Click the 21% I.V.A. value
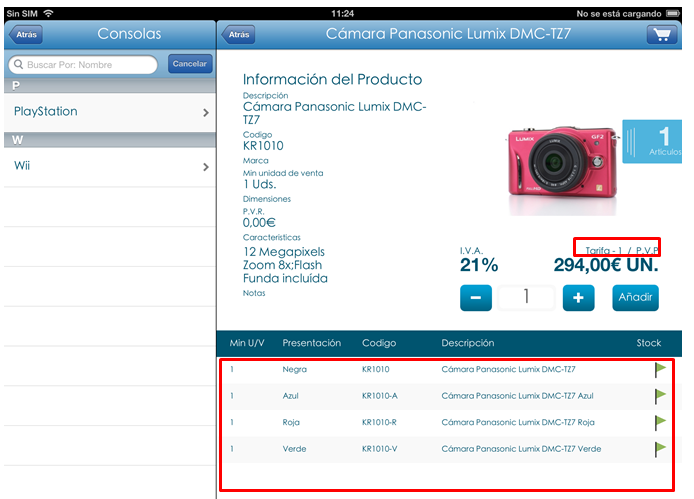The height and width of the screenshot is (499, 694). (479, 266)
